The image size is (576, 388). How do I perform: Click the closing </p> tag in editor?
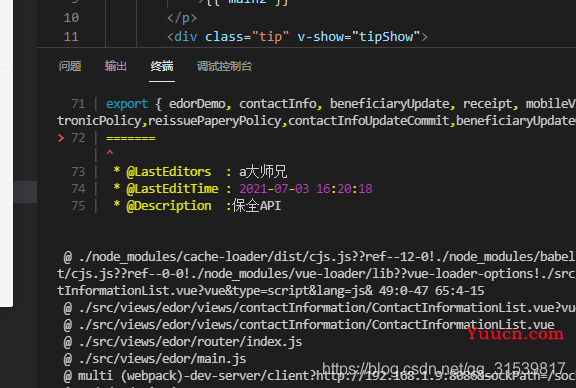pyautogui.click(x=182, y=18)
